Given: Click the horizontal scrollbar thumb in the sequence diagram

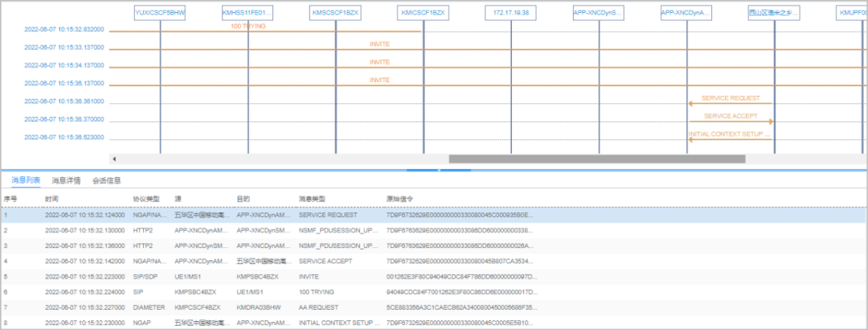Looking at the screenshot, I should (x=596, y=159).
